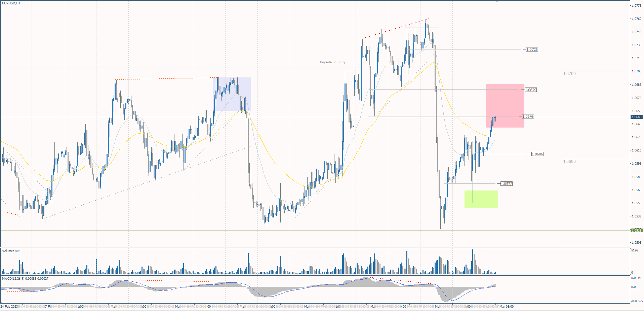Click the 1.0505 value on price axis
The width and height of the screenshot is (644, 311).
pos(636,243)
